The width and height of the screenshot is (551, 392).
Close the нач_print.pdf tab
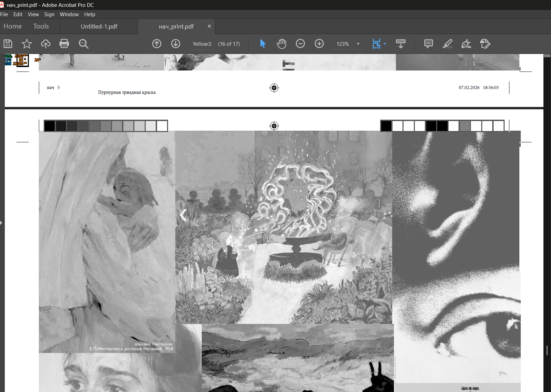pos(209,26)
